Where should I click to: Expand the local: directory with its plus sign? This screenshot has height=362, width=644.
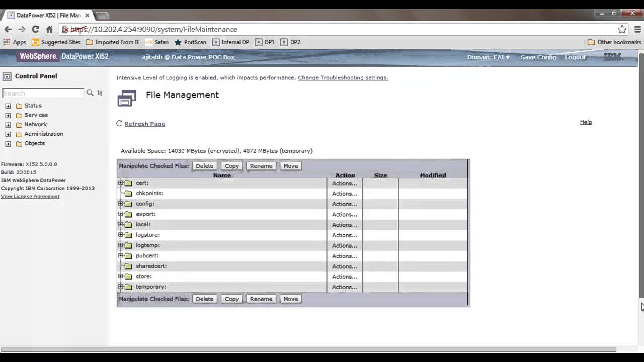pos(120,224)
